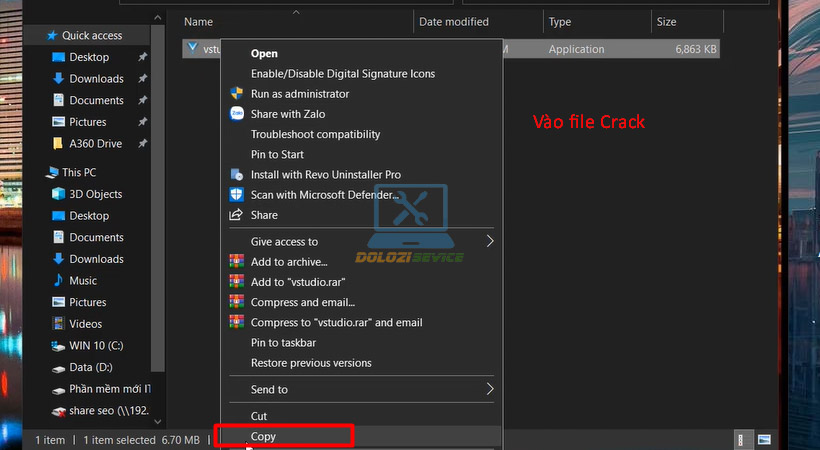
Task: Click the sidebar scroll up arrow
Action: click(x=158, y=18)
